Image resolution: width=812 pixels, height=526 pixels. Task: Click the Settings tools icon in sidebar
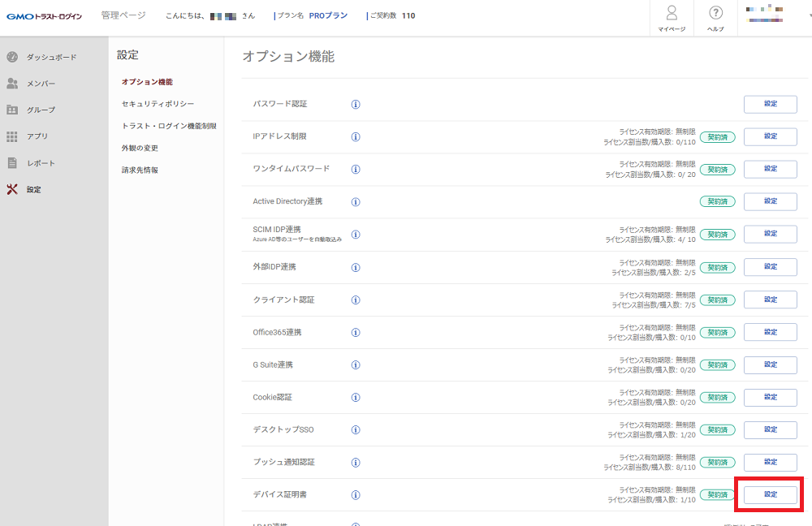(12, 189)
